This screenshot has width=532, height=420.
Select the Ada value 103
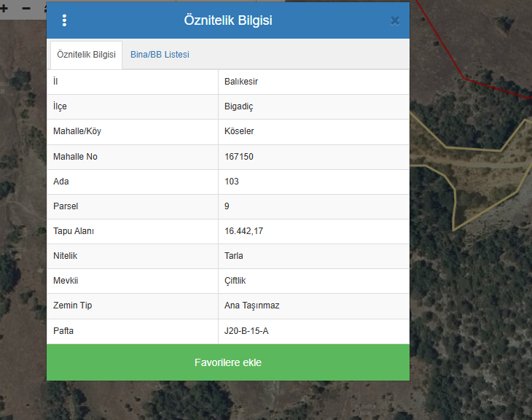[232, 182]
